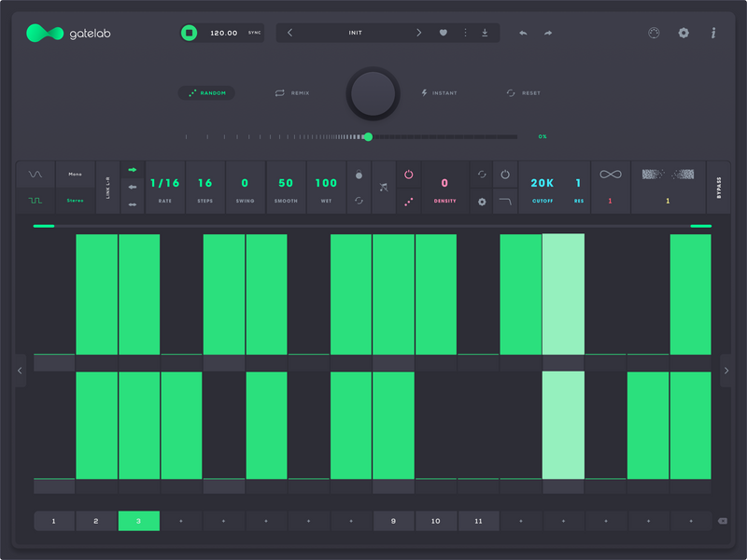Click the three-dot preset menu

(x=465, y=32)
